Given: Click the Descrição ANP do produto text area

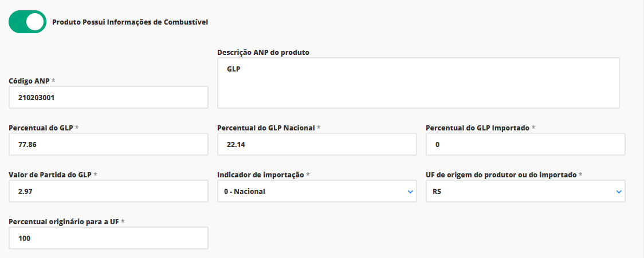Looking at the screenshot, I should click(418, 82).
